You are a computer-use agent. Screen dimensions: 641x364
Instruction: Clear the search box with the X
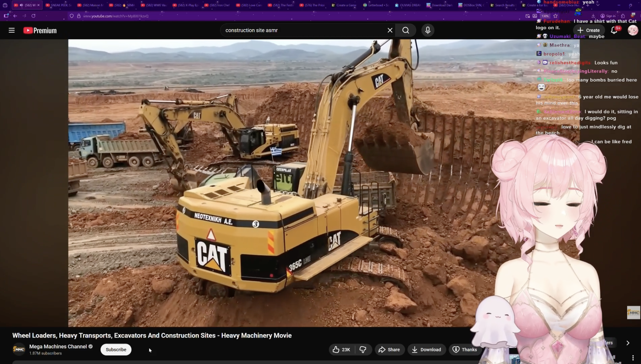(390, 30)
